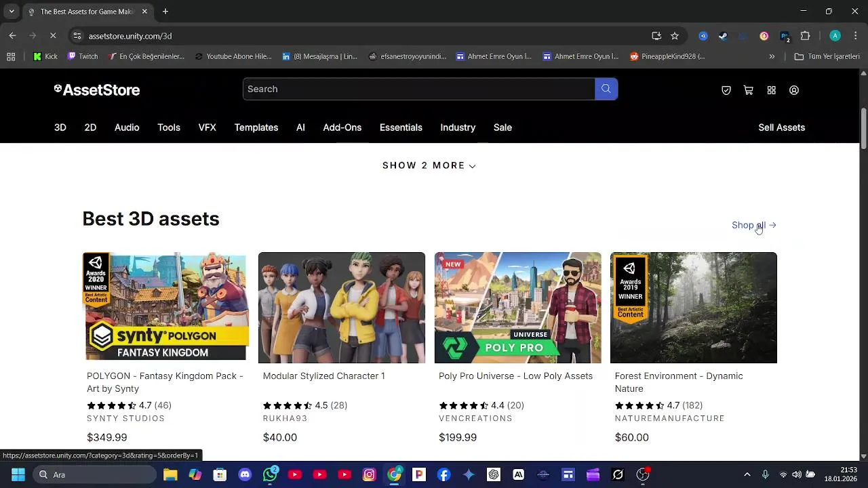The image size is (868, 488).
Task: Open POLYGON - Fantasy Kingdom Pack title
Action: coord(165,382)
